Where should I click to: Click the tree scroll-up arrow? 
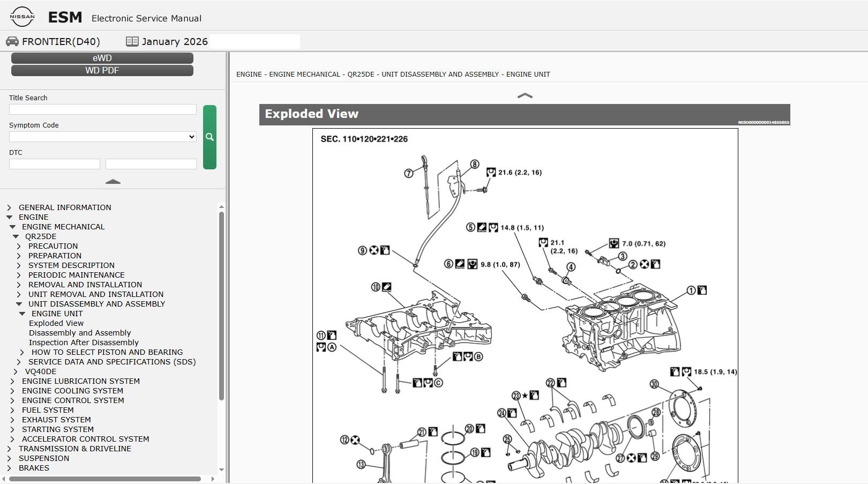221,207
